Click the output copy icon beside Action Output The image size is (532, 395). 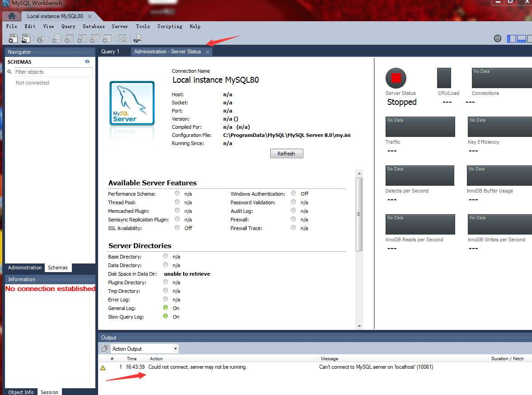pos(104,348)
